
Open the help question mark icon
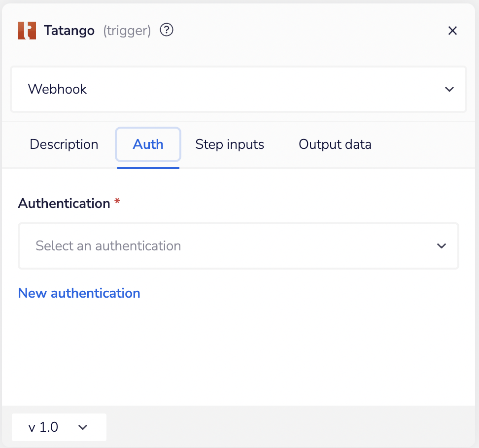tap(167, 30)
